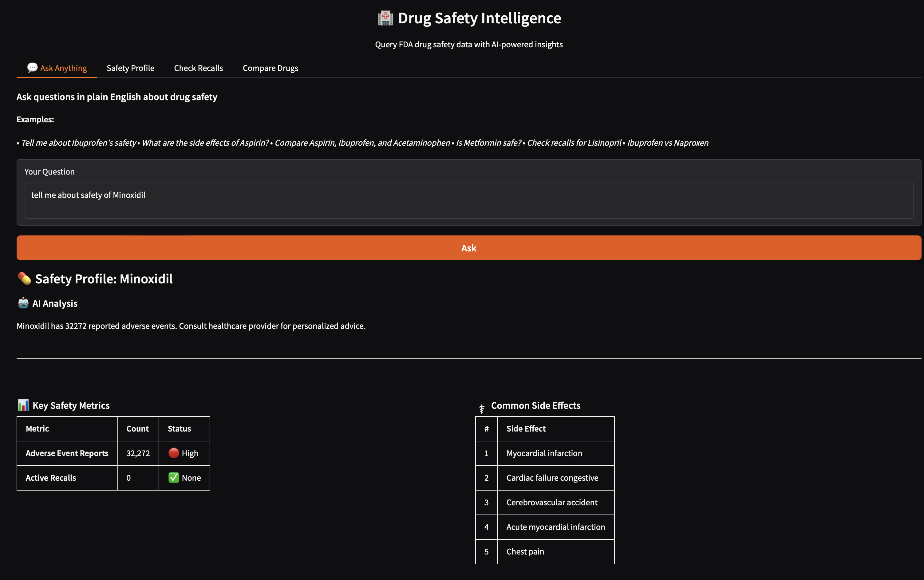Switch to the Safety Profile tab
The width and height of the screenshot is (924, 580).
(x=130, y=68)
